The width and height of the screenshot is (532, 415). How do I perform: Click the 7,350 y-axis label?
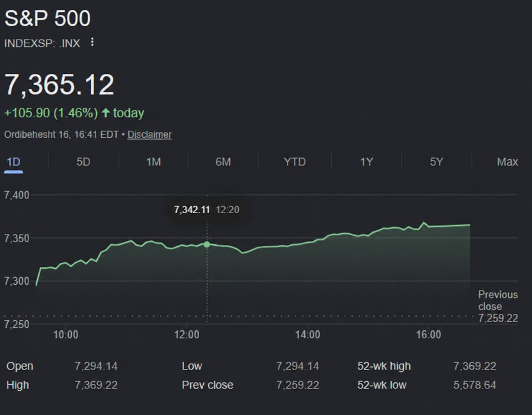click(17, 239)
